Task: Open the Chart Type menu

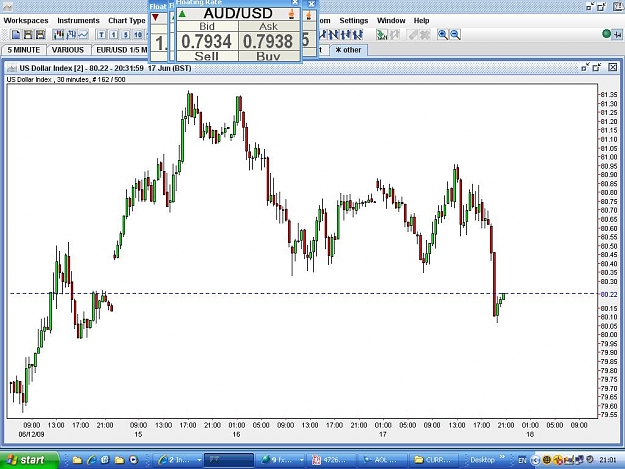Action: [x=127, y=21]
